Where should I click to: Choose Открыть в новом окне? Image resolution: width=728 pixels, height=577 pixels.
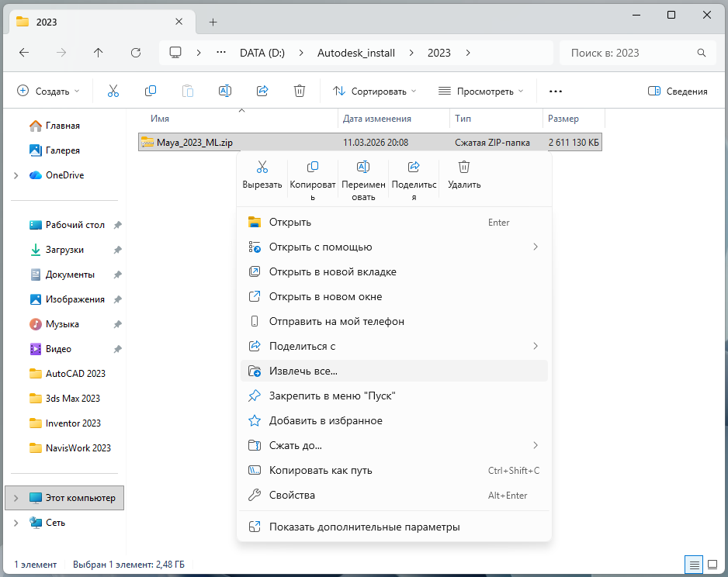[x=394, y=297]
